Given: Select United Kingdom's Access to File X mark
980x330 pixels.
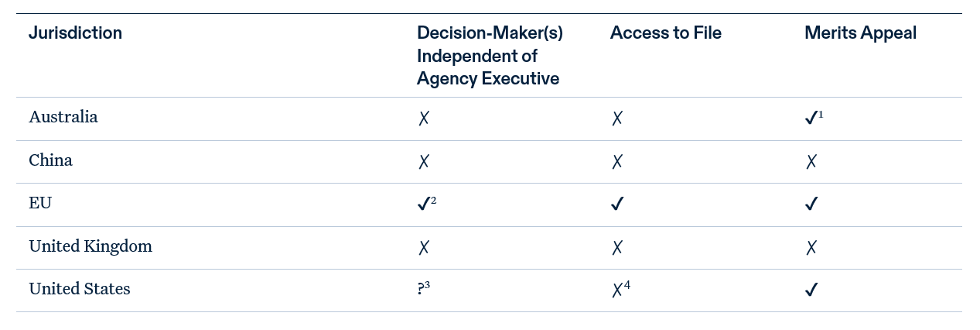Looking at the screenshot, I should pyautogui.click(x=617, y=248).
